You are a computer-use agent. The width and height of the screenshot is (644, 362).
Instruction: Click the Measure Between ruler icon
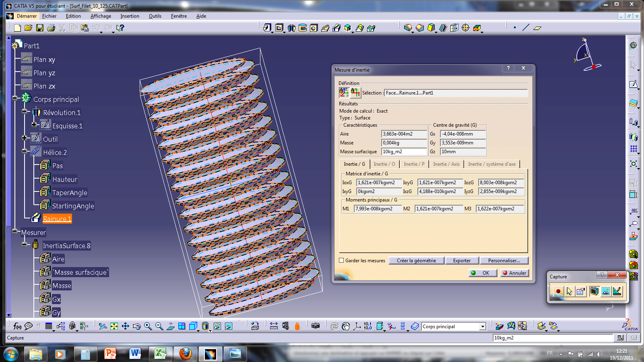click(274, 326)
